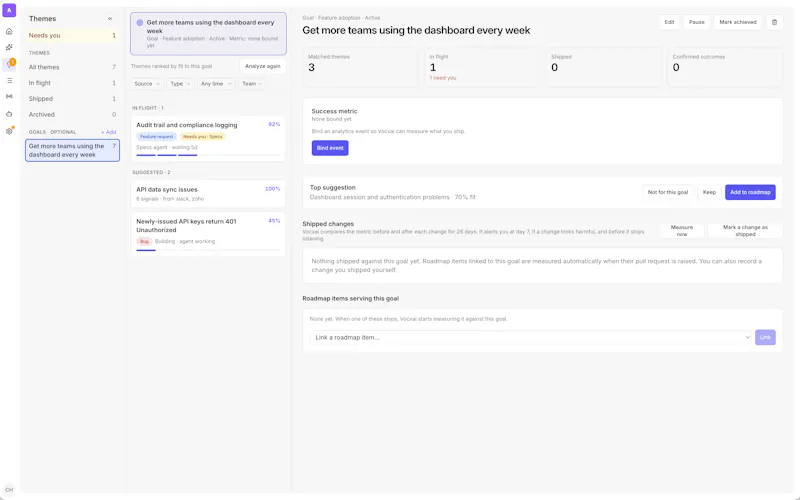Click the goal target icon in selected card
800x500 pixels.
[140, 22]
